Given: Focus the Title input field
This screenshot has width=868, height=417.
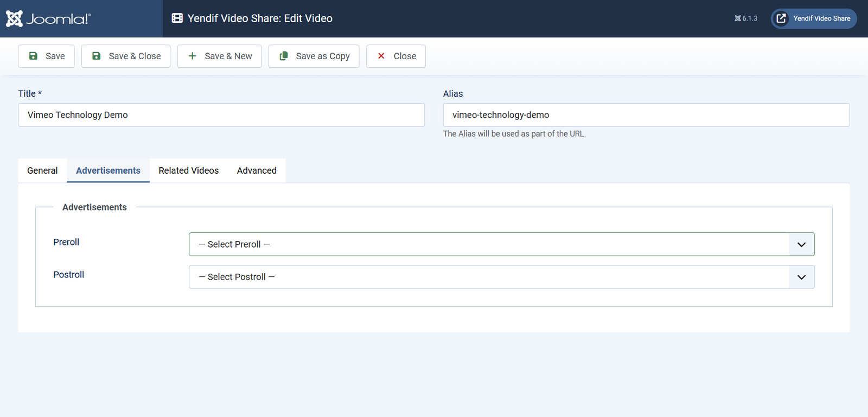Looking at the screenshot, I should (221, 115).
